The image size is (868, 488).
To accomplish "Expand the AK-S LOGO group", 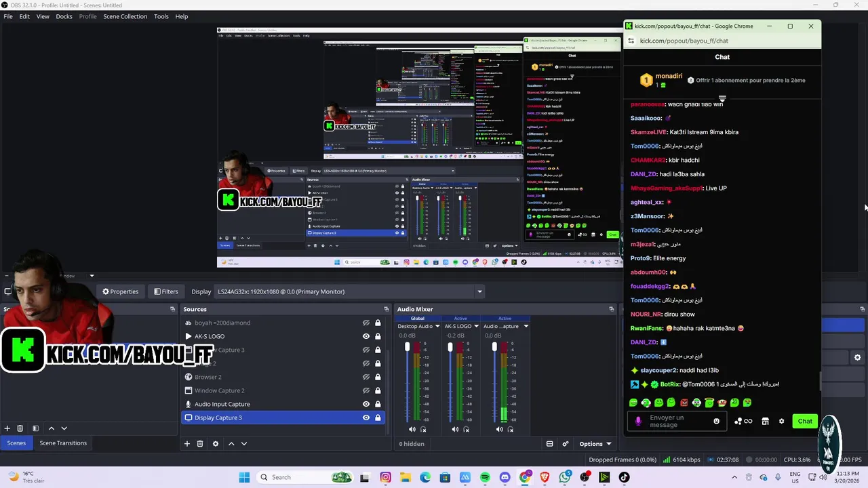I will [x=189, y=336].
